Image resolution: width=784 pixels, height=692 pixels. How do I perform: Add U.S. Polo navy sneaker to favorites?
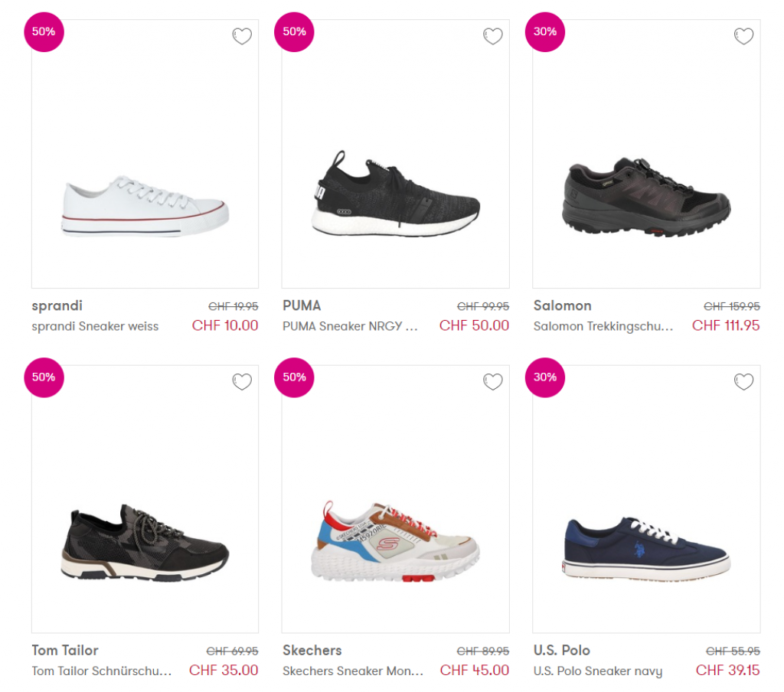[743, 381]
